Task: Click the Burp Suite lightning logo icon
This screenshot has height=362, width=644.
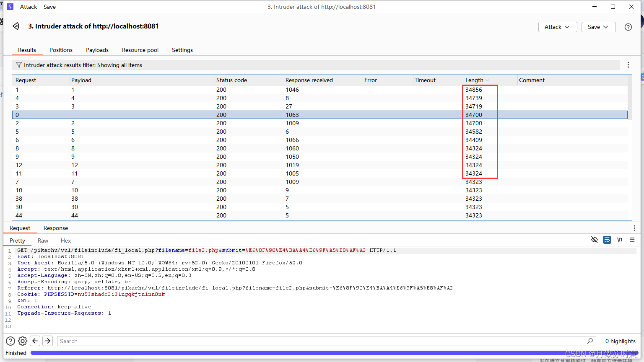Action: click(x=10, y=7)
